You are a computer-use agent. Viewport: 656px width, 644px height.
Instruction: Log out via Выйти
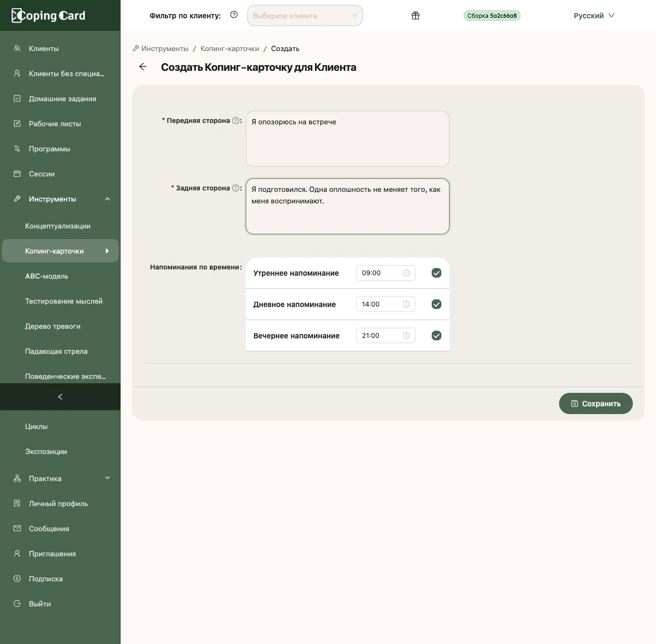pos(60,604)
